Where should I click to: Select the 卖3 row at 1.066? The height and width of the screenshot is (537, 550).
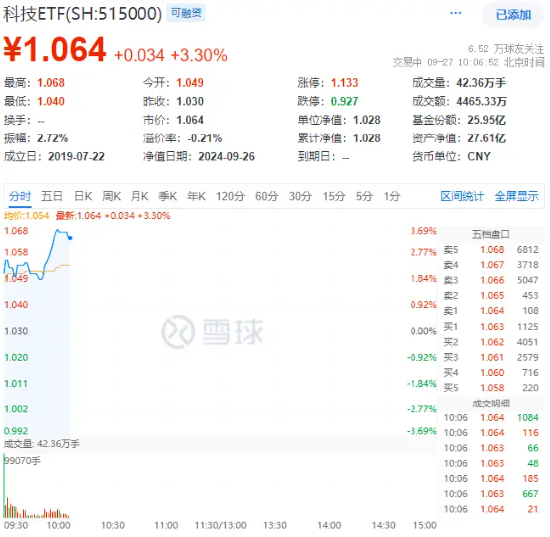click(x=491, y=280)
